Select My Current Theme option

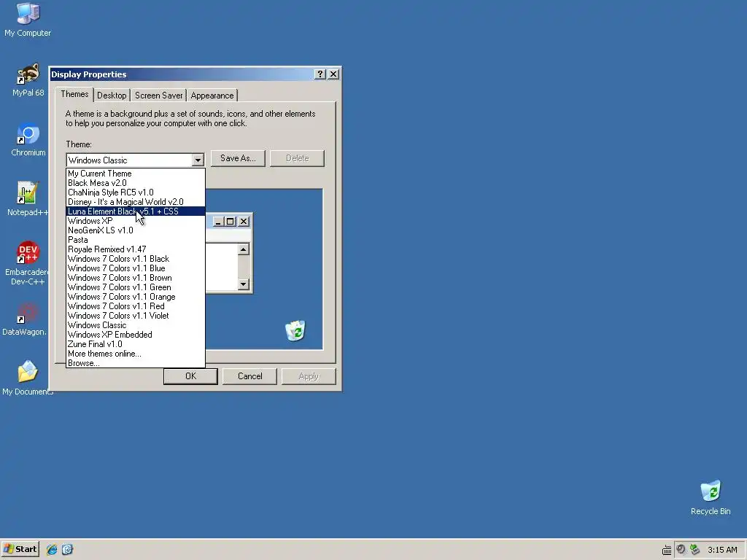(135, 174)
